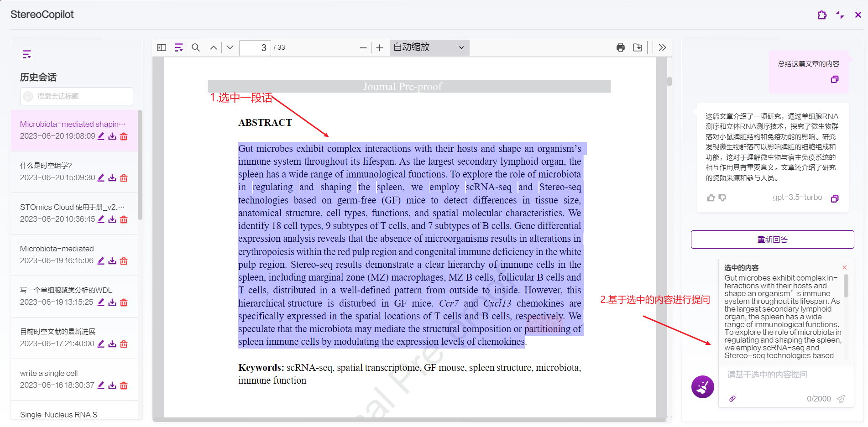The image size is (868, 427).
Task: Toggle the PDF sidebar panel
Action: 162,47
